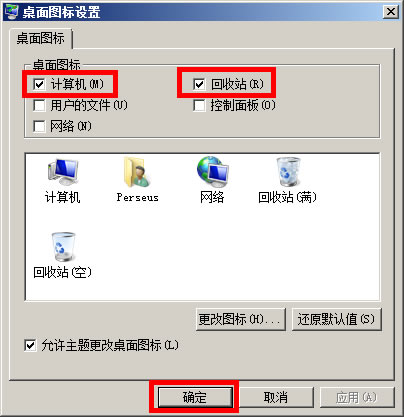Click the 取消 cancel button

276,397
